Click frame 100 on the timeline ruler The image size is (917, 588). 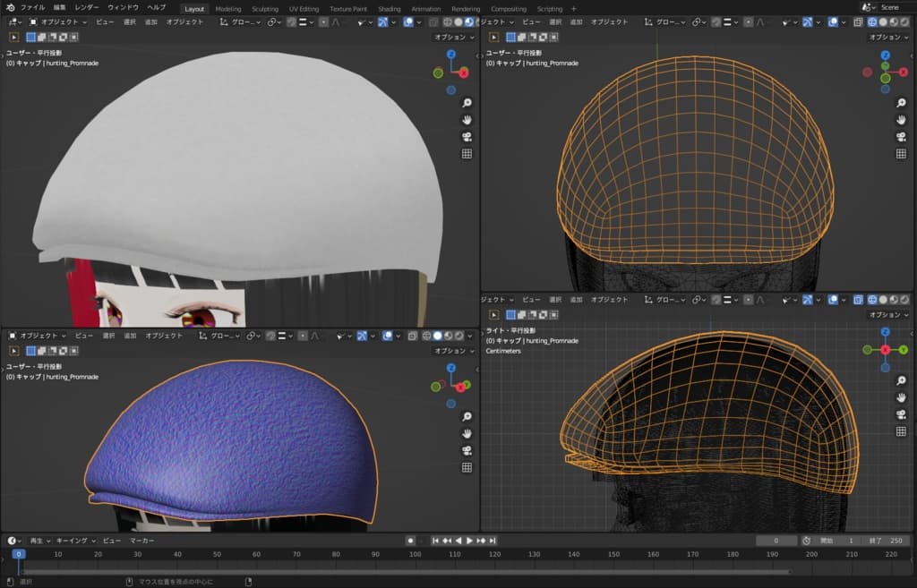point(415,555)
